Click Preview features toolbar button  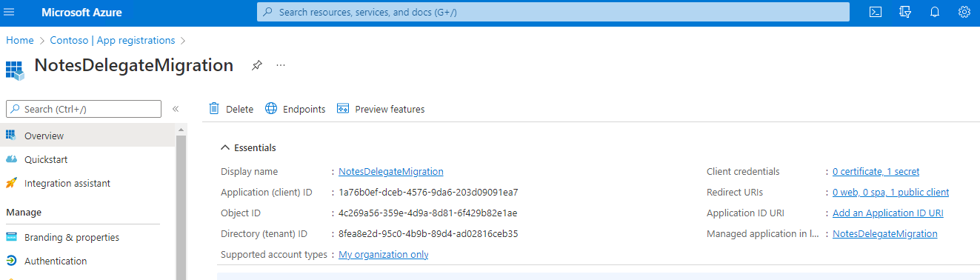[381, 109]
